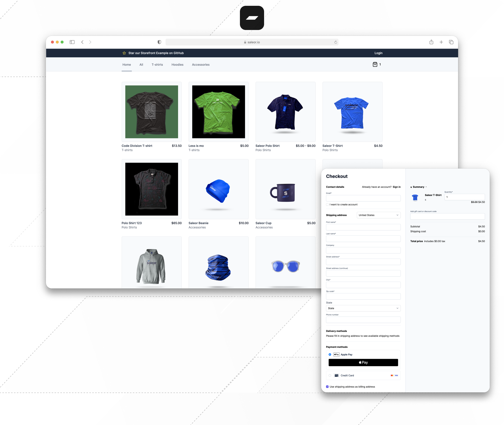Image resolution: width=504 pixels, height=425 pixels.
Task: Open the green Less is mo image
Action: 218,112
